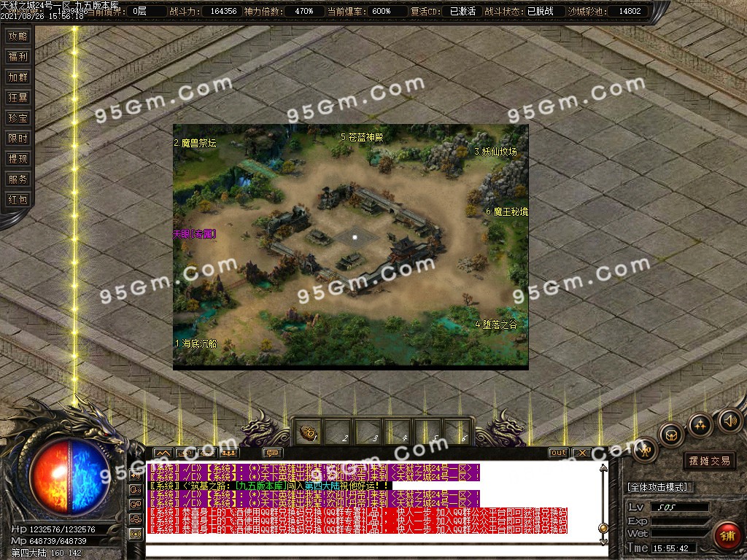Click the 战斗力 value 164356
Image resolution: width=747 pixels, height=560 pixels.
[223, 11]
